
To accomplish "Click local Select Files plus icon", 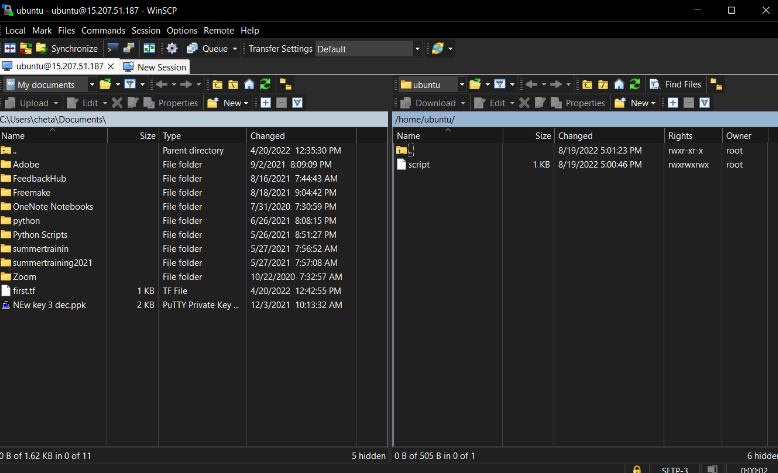I will point(266,103).
